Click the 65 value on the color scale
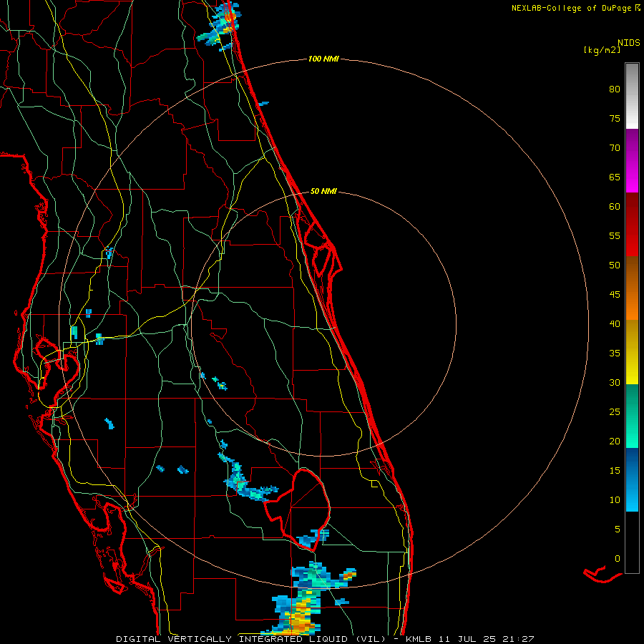644x644 pixels. pyautogui.click(x=615, y=177)
